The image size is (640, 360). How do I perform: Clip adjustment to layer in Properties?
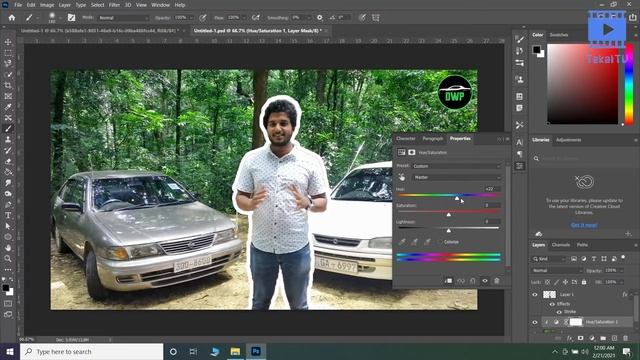[x=448, y=281]
